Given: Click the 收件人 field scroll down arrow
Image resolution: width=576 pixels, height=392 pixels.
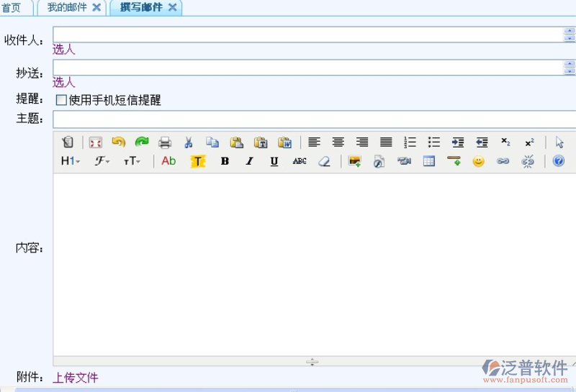Looking at the screenshot, I should [570, 38].
